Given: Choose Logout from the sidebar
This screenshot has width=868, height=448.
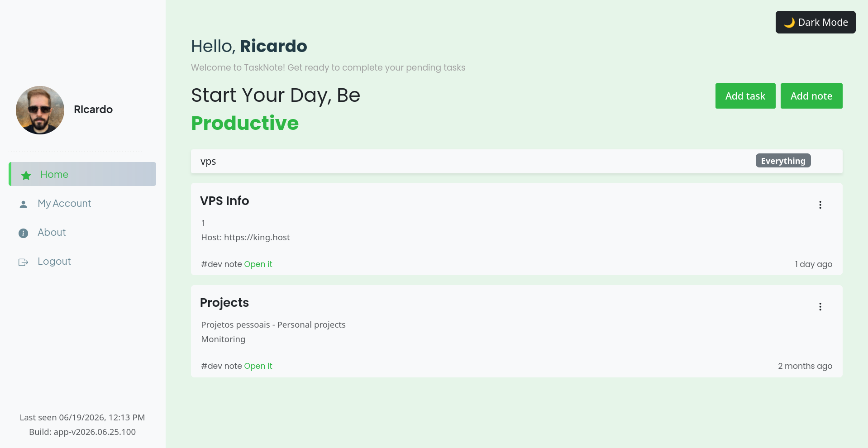Looking at the screenshot, I should pos(54,262).
